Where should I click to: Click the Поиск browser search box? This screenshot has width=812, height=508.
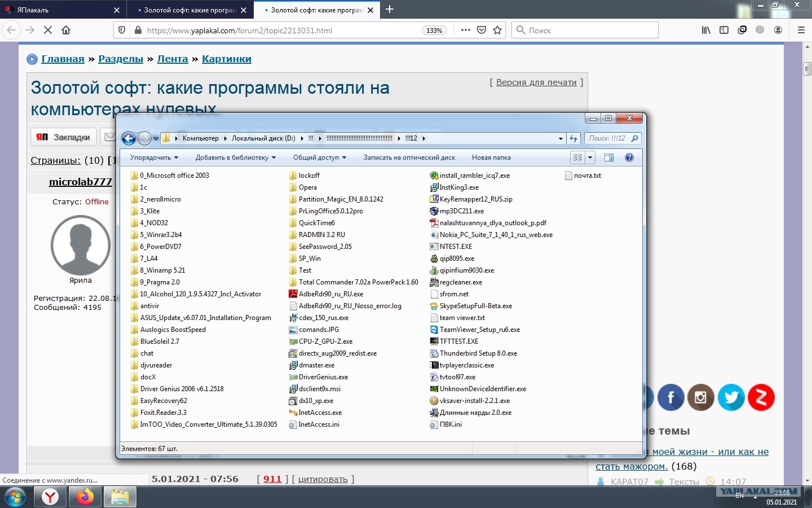tap(585, 30)
